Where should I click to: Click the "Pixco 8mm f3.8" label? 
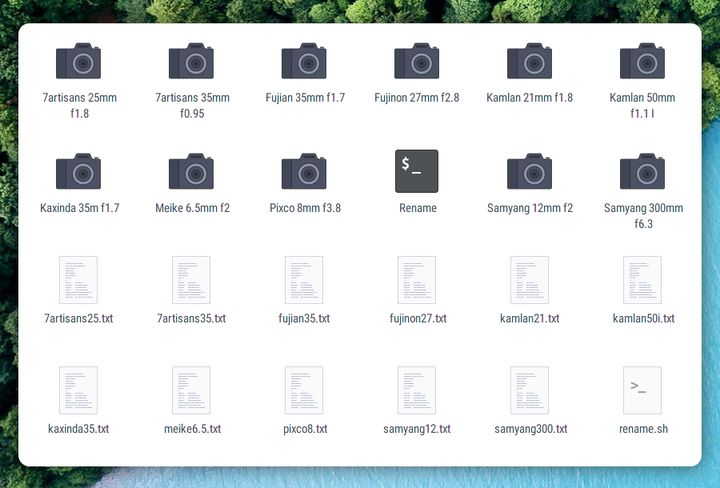pyautogui.click(x=305, y=208)
